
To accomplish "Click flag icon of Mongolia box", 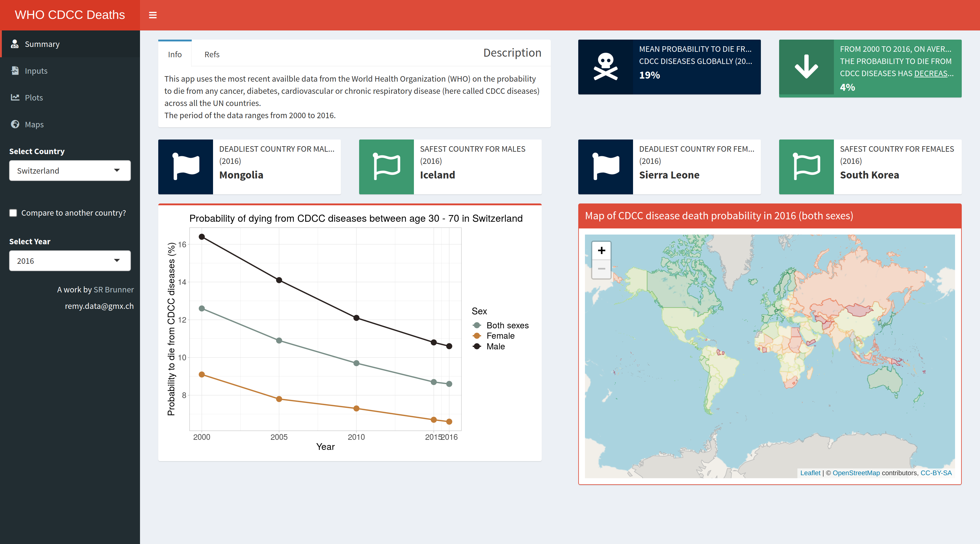I will 186,167.
